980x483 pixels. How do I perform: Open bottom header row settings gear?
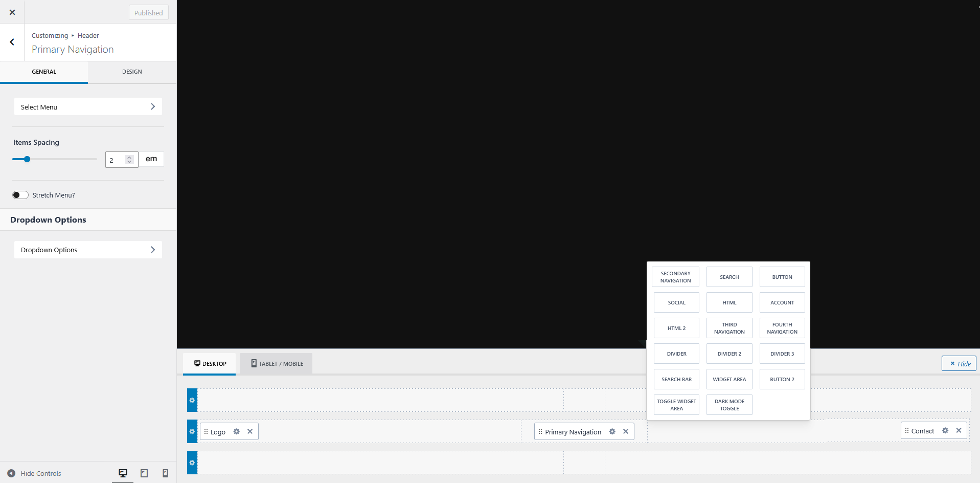(x=192, y=463)
